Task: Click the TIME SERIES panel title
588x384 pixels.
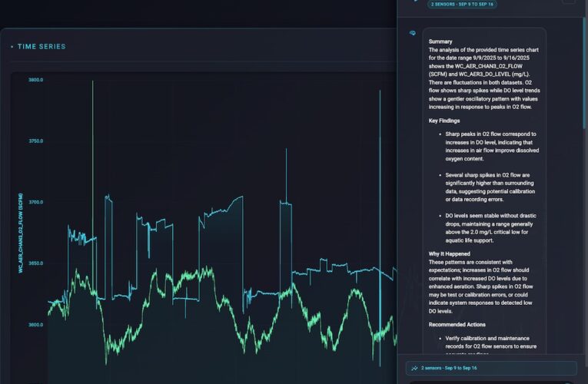Action: tap(42, 46)
